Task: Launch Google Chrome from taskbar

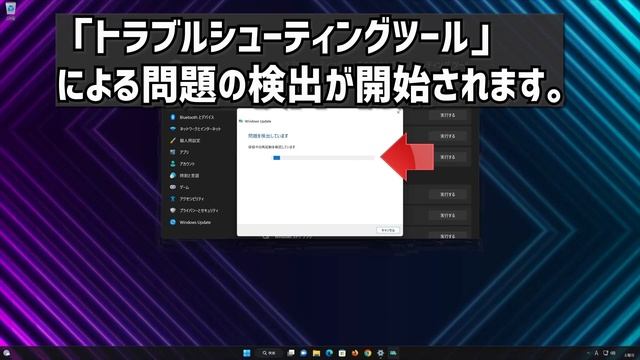Action: 368,353
